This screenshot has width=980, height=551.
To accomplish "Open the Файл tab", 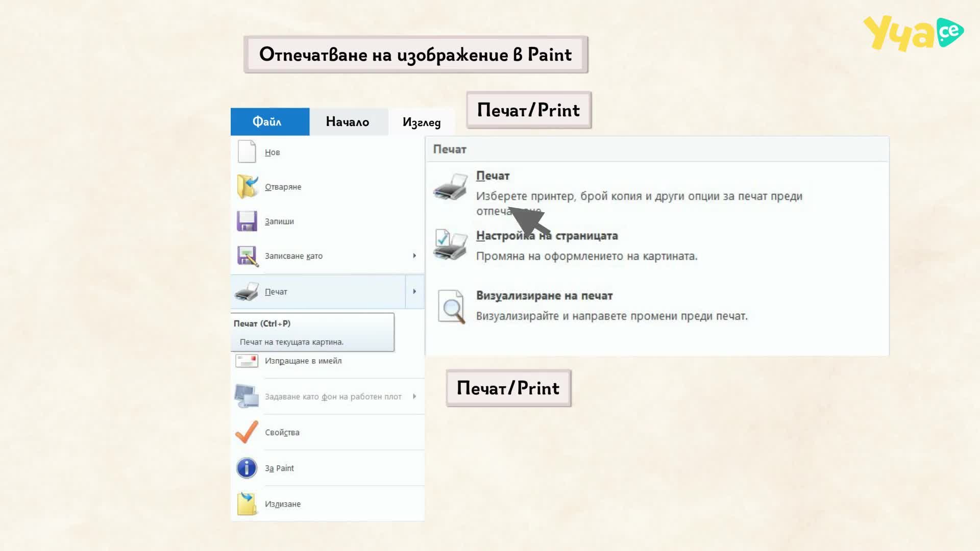I will tap(270, 121).
